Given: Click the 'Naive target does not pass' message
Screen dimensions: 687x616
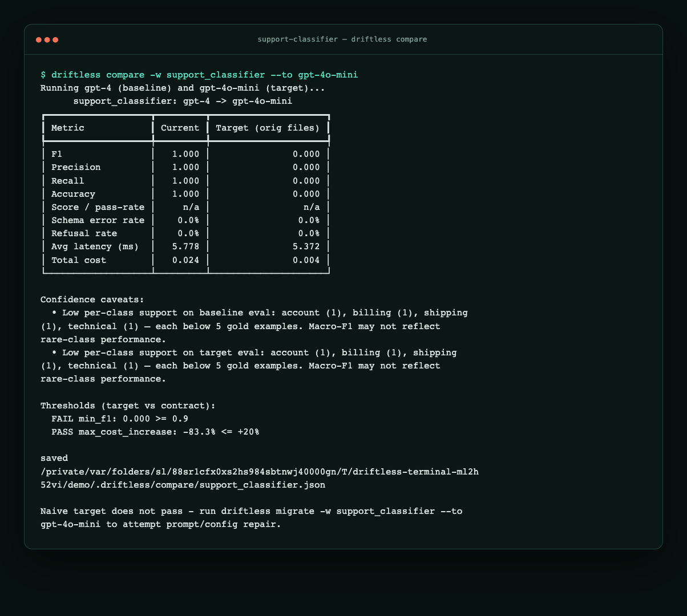Looking at the screenshot, I should (251, 511).
